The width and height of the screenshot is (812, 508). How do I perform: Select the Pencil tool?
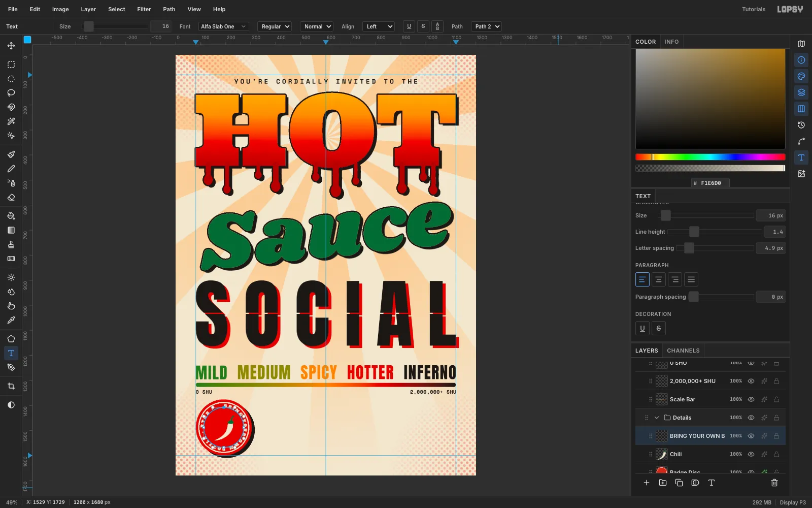[x=11, y=169]
